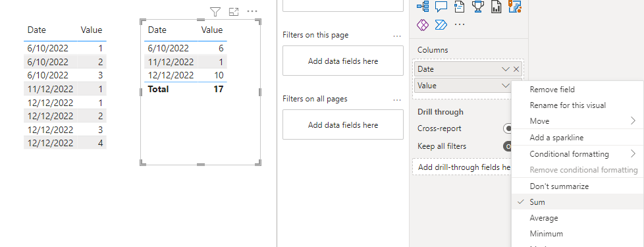This screenshot has height=247, width=644.
Task: Expand the Date field dropdown chevron
Action: point(506,69)
